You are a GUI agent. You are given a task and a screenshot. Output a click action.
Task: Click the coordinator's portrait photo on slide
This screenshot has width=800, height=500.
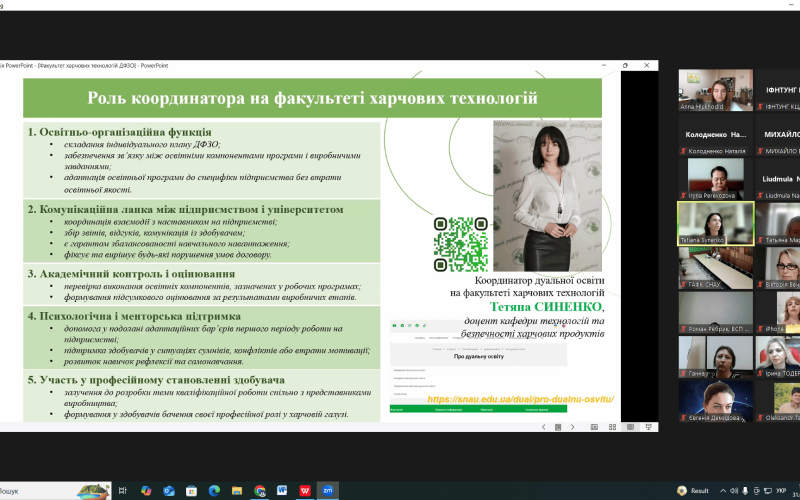[547, 196]
